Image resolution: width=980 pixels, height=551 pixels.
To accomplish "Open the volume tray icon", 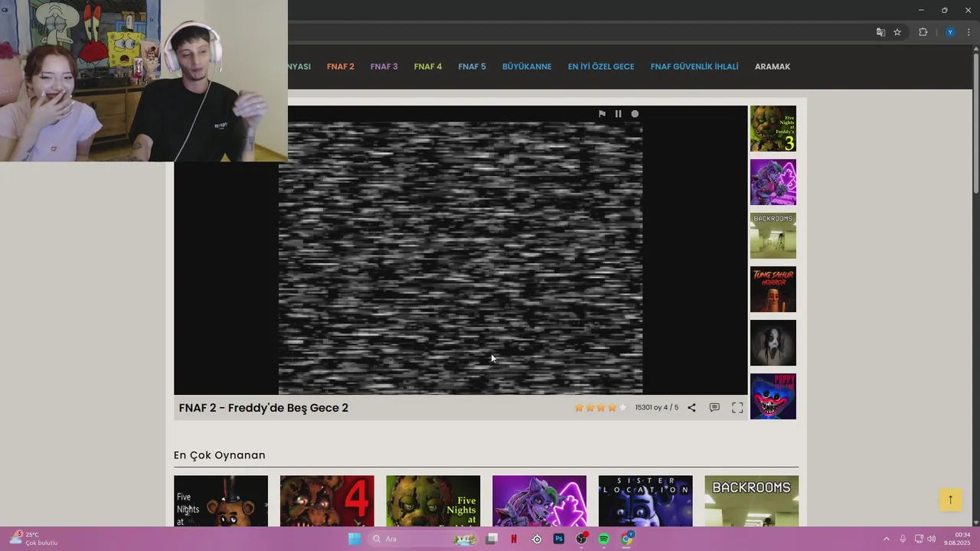I will pos(932,539).
